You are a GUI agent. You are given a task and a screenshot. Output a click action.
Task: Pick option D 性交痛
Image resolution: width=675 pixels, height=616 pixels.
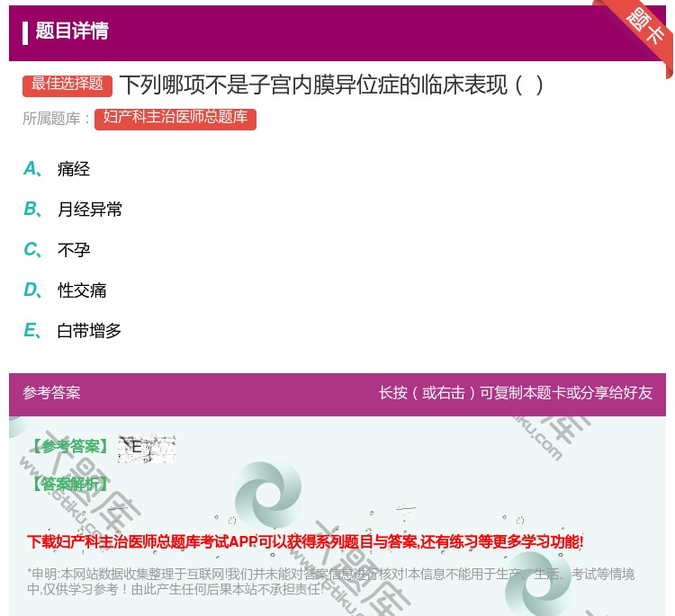click(x=82, y=290)
